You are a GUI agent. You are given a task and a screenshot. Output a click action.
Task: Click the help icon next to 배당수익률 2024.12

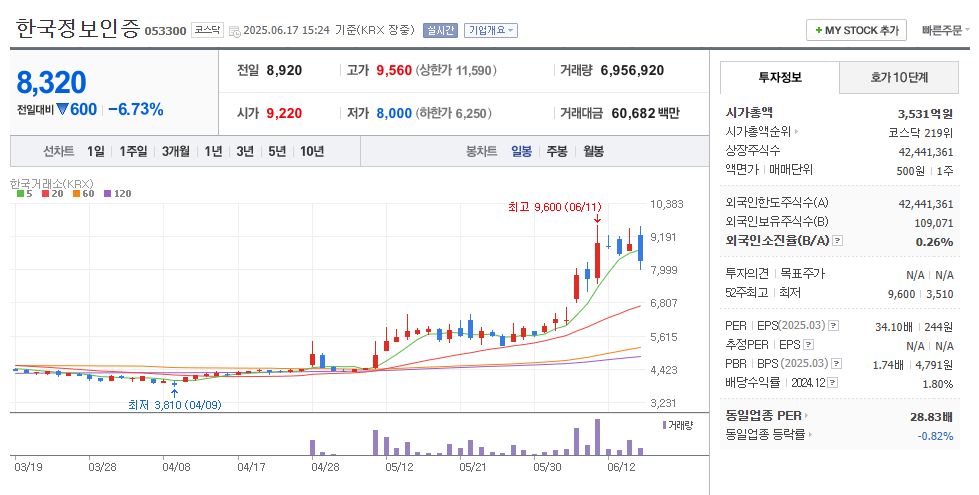click(x=832, y=383)
